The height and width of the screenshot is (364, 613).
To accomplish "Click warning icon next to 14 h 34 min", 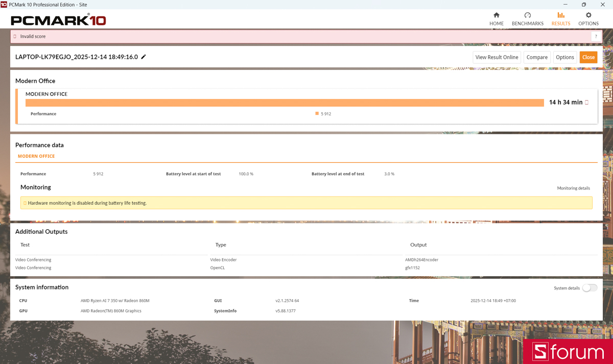I will pyautogui.click(x=586, y=103).
